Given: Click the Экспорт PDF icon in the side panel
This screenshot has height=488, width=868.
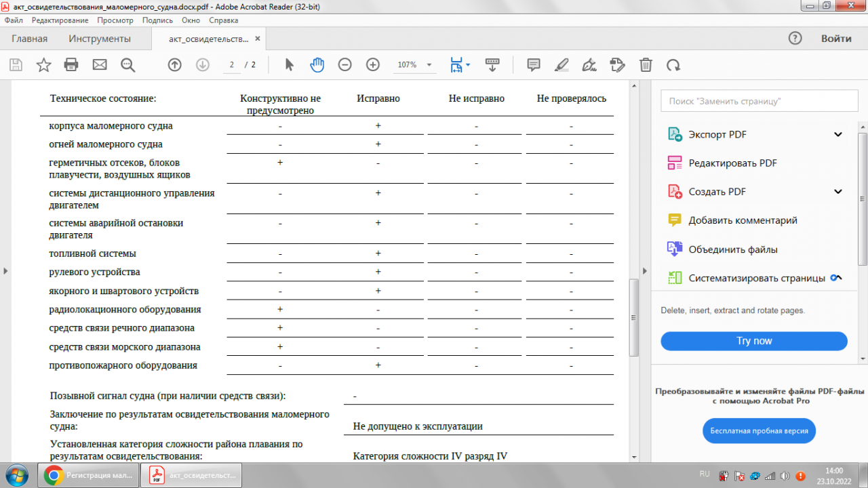Looking at the screenshot, I should point(674,134).
